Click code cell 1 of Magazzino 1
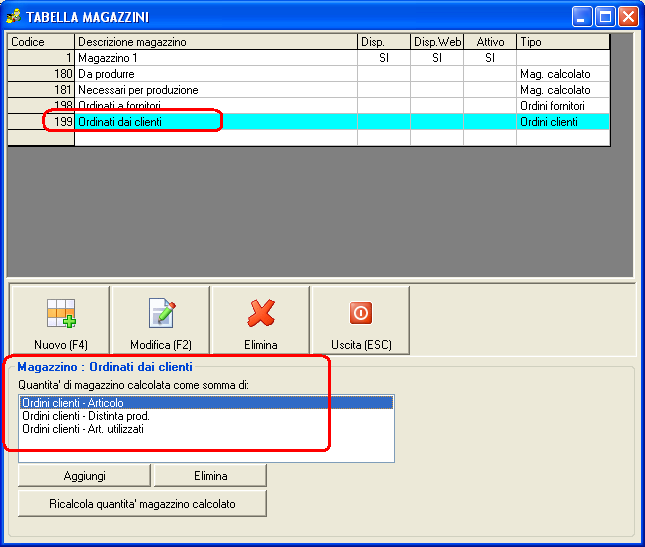The image size is (645, 547). [x=41, y=58]
